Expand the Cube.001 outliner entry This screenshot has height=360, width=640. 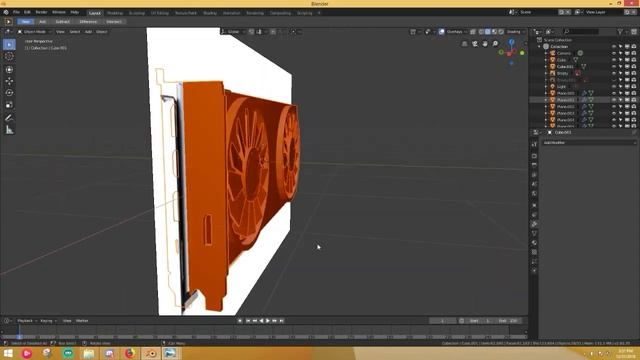(x=546, y=67)
